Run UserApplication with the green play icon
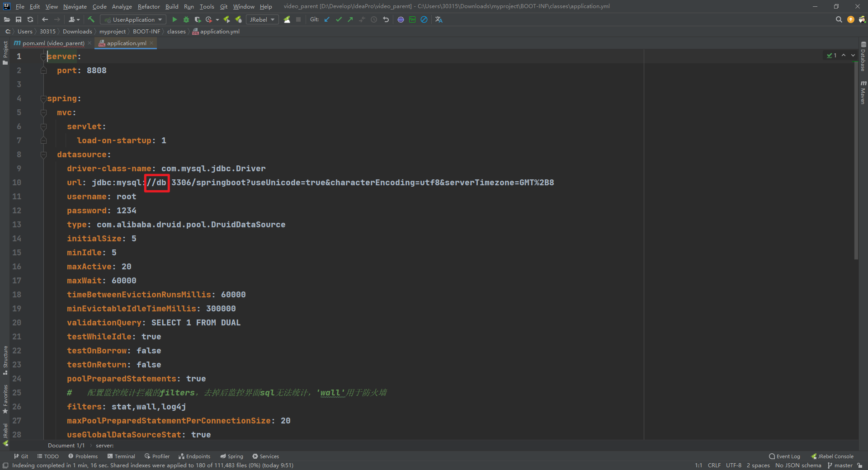 tap(175, 19)
